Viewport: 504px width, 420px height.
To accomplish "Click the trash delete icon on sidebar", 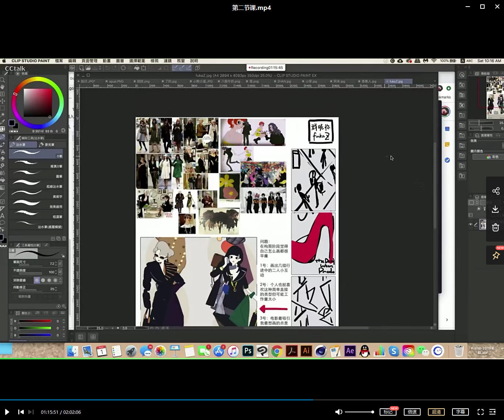I will pyautogui.click(x=495, y=227).
